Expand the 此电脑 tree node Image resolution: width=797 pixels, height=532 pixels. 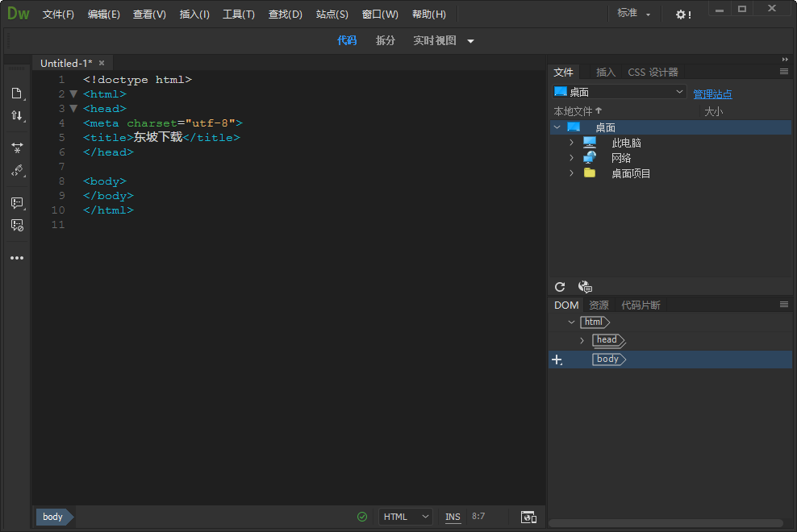572,143
